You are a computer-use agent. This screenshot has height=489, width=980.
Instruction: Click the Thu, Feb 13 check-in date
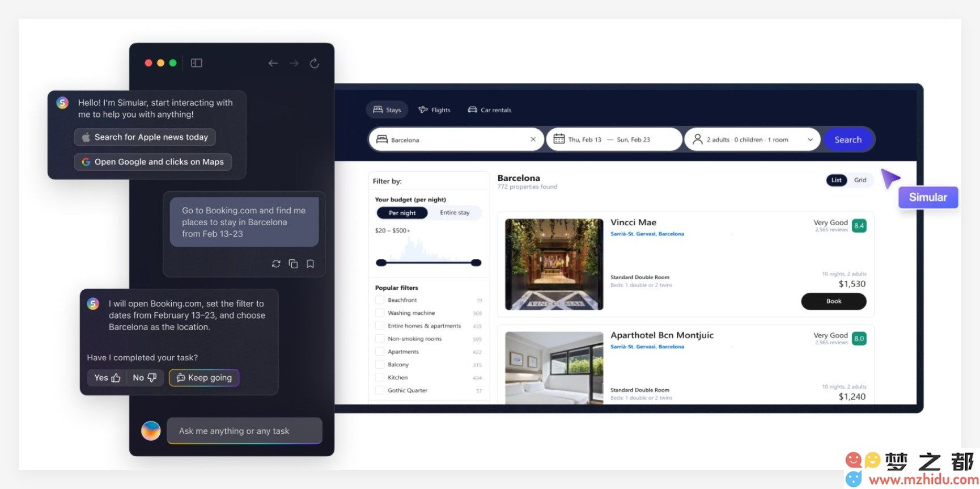click(x=585, y=140)
